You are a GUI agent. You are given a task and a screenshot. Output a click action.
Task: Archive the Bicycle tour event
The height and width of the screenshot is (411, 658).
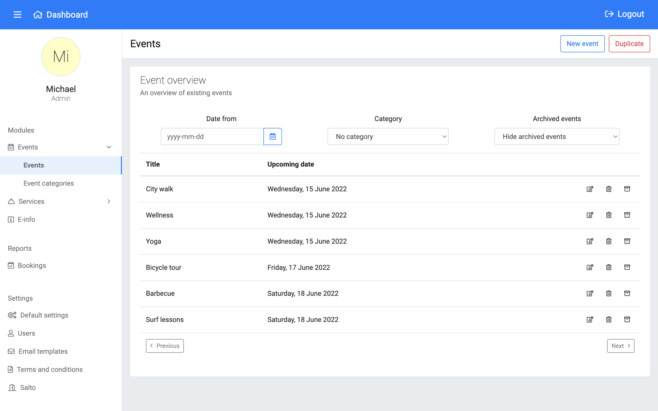[x=627, y=267]
